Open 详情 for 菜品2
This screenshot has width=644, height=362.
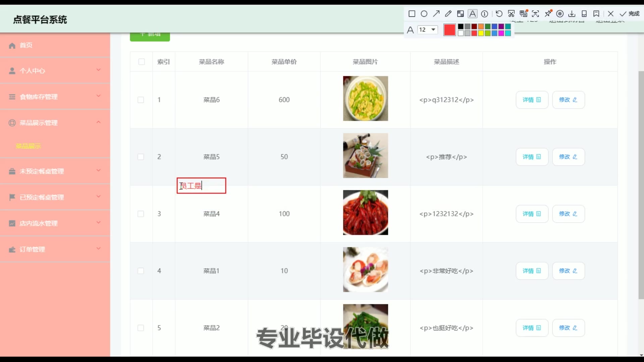coord(532,328)
